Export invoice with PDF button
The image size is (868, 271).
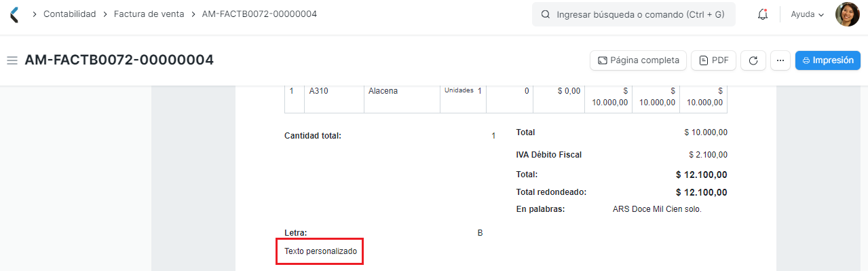[713, 60]
